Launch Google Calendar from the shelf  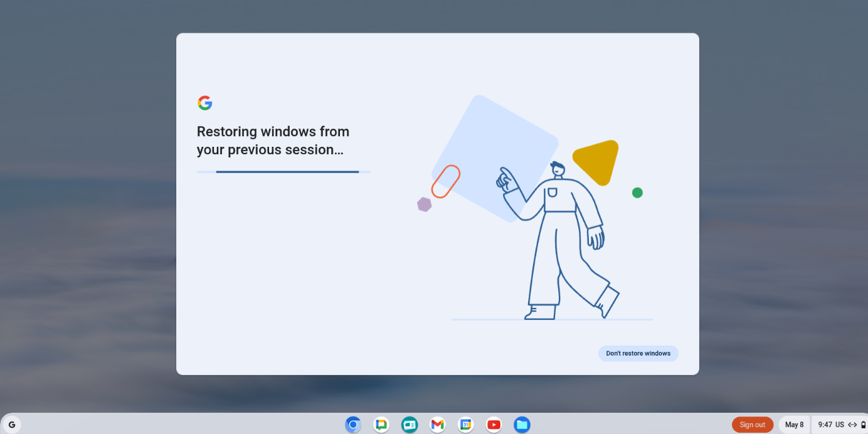click(x=465, y=425)
